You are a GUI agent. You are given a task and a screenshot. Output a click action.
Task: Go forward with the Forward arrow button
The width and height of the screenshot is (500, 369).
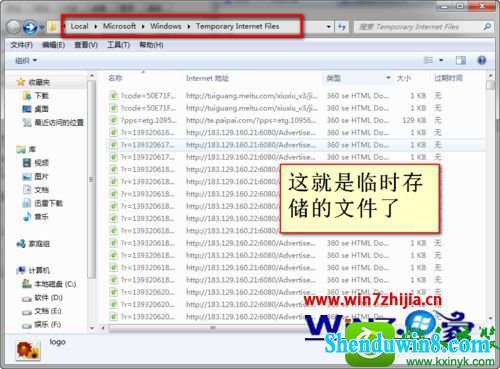[x=30, y=27]
